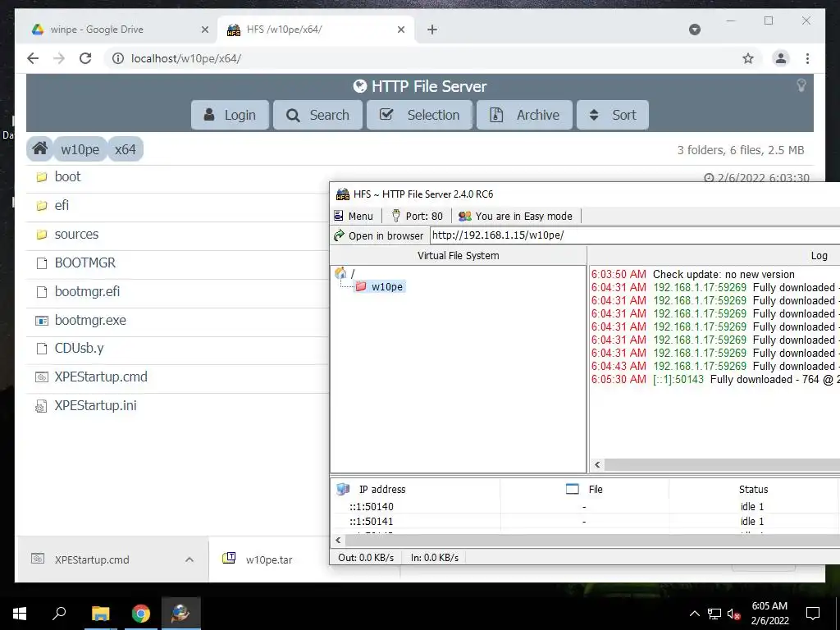Click the File column header
This screenshot has width=840, height=630.
[584, 489]
